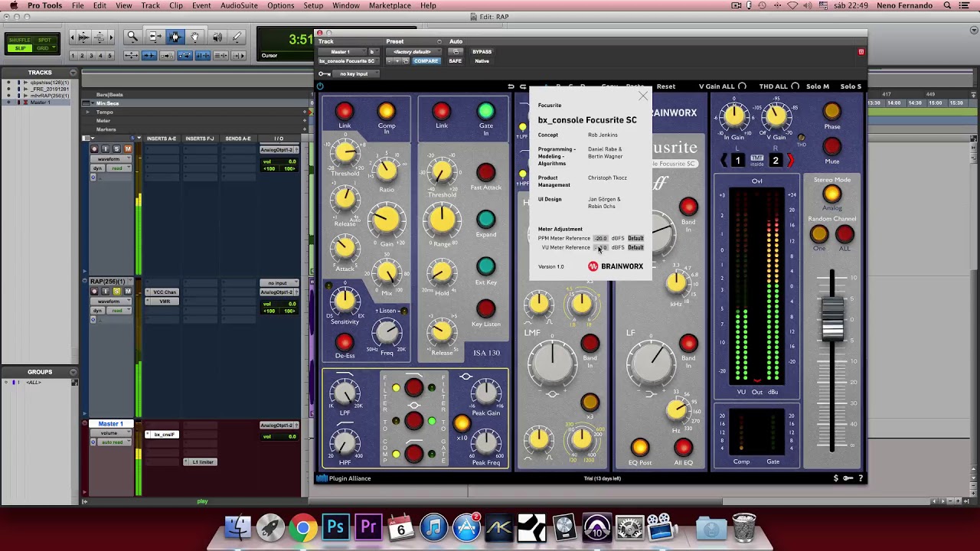Toggle the Fast Attack button
980x551 pixels.
(x=485, y=173)
